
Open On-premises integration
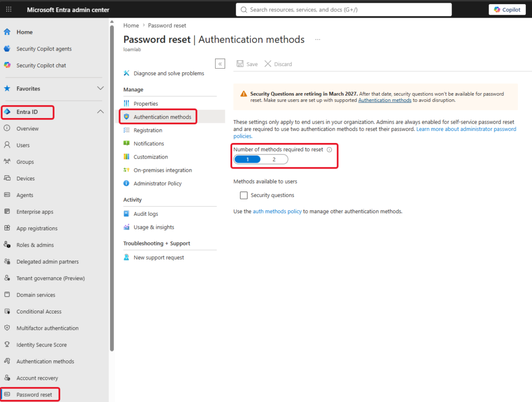coord(163,170)
